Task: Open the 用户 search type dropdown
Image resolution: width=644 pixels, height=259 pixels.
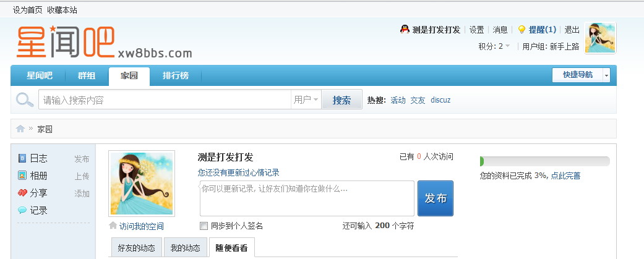Action: pos(306,100)
